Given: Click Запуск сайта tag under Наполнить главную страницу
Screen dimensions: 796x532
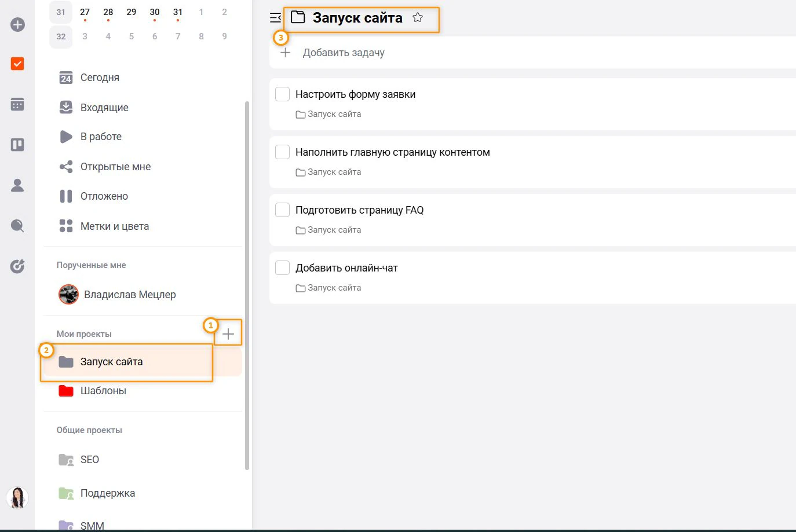Looking at the screenshot, I should 328,172.
